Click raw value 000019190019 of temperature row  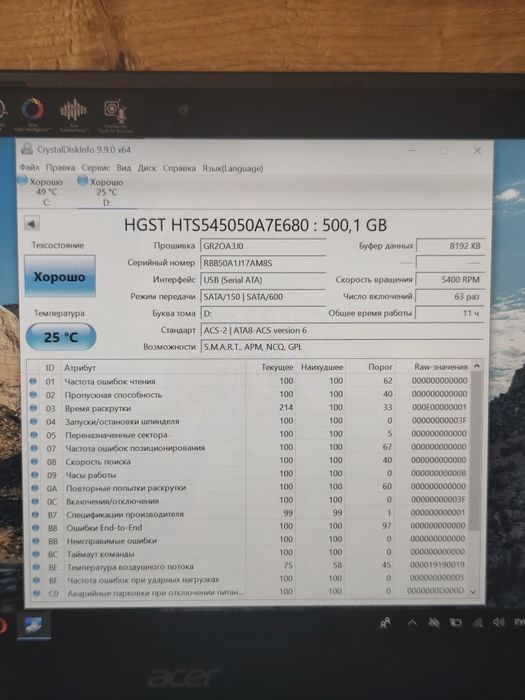click(437, 565)
